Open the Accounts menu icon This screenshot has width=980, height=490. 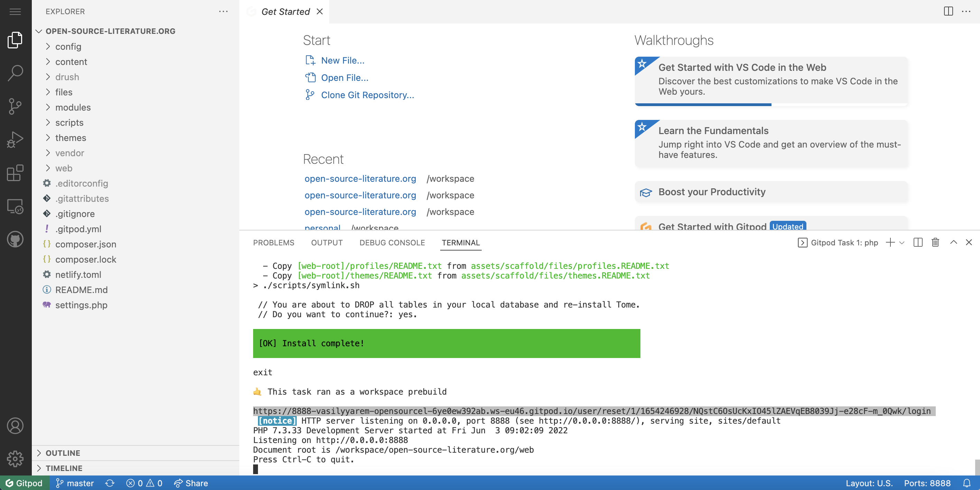(15, 426)
